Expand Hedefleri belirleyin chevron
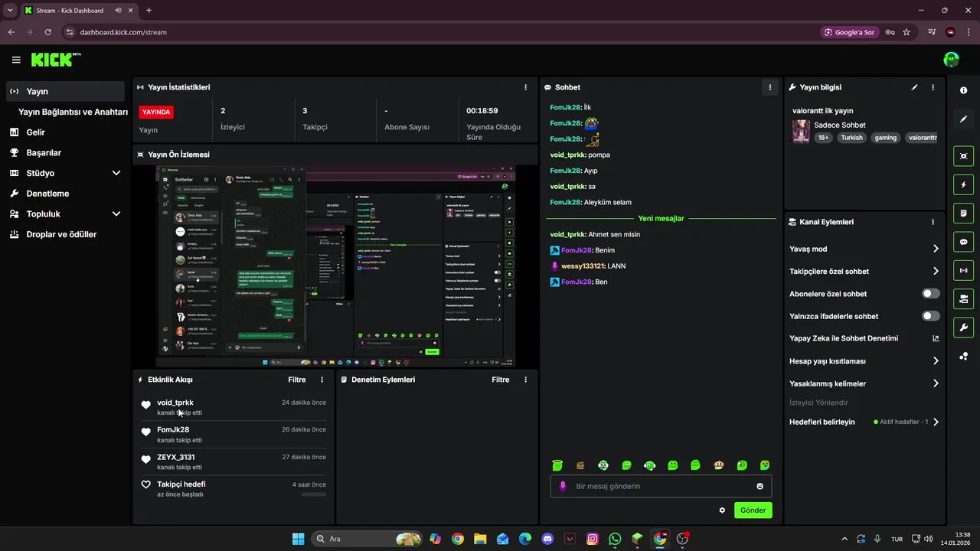 [x=936, y=422]
